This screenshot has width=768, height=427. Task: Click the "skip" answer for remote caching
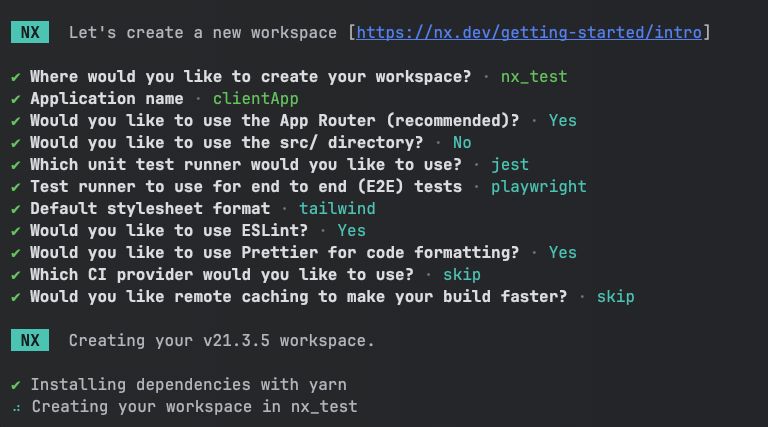click(615, 297)
